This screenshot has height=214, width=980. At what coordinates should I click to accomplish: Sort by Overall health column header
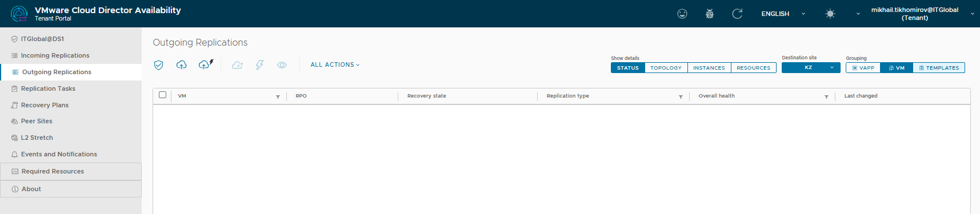(x=717, y=96)
